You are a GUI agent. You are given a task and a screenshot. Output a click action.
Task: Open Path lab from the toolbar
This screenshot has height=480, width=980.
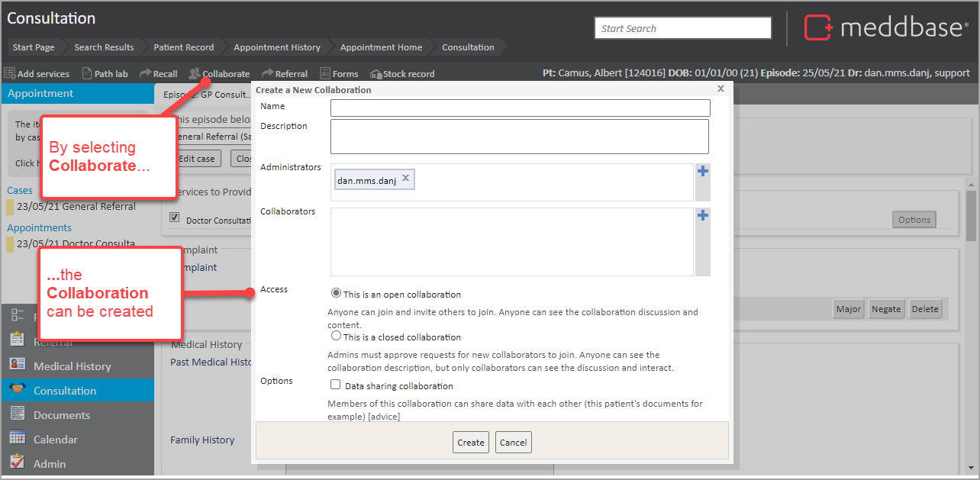coord(87,74)
